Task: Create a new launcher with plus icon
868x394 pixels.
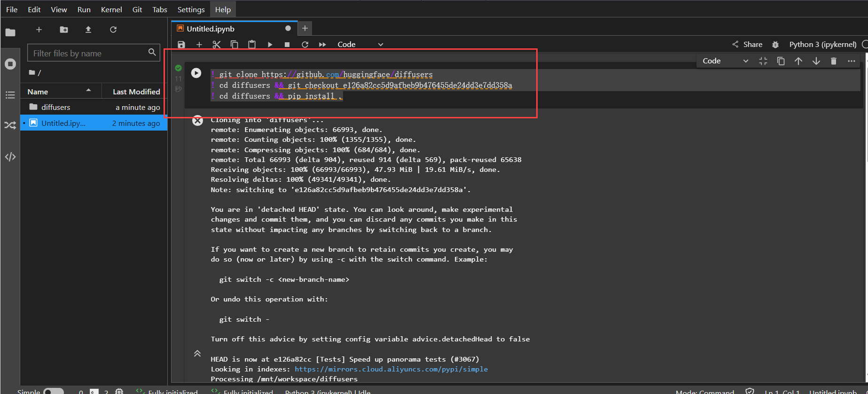Action: tap(39, 30)
